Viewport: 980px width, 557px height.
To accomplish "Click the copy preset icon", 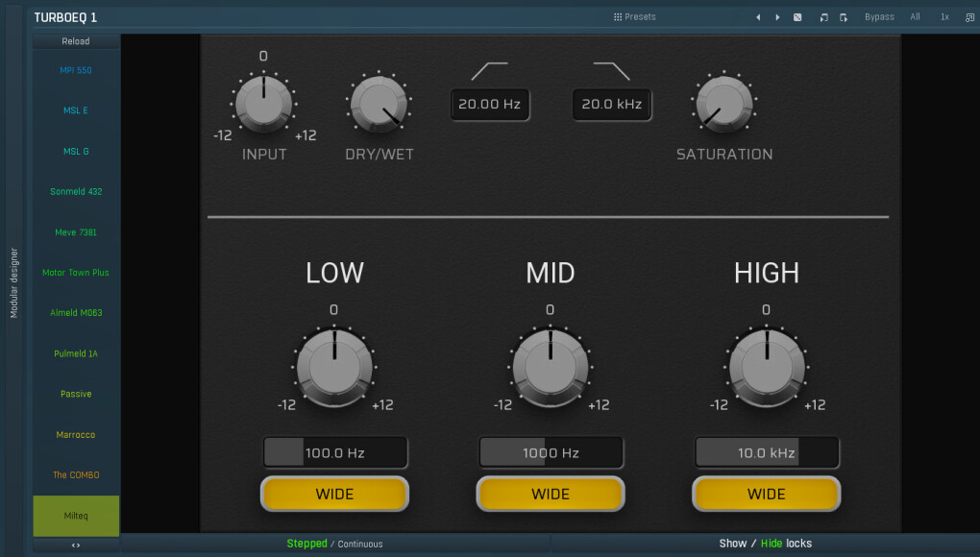I will (823, 17).
